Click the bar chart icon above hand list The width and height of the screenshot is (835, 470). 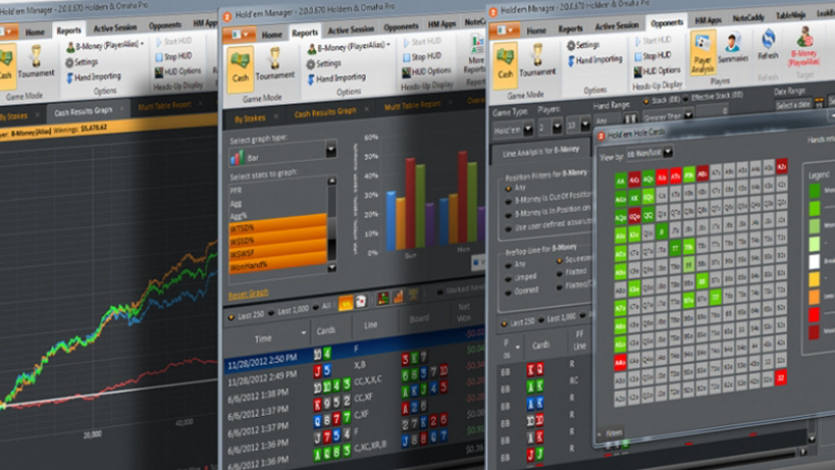(398, 297)
